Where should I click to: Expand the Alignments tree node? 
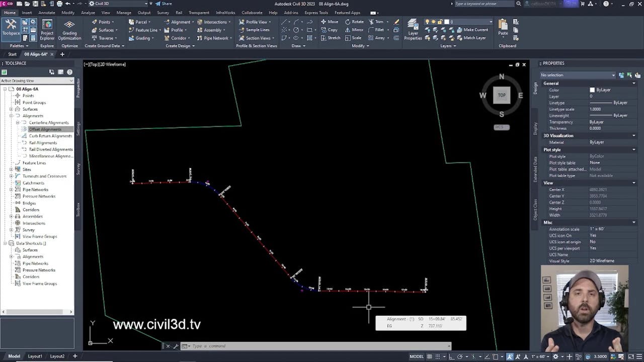click(11, 116)
